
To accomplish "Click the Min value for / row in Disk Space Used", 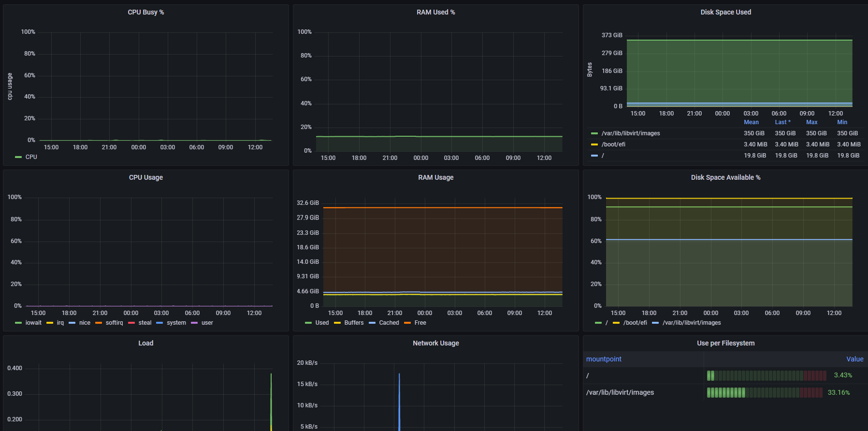I will (x=848, y=156).
